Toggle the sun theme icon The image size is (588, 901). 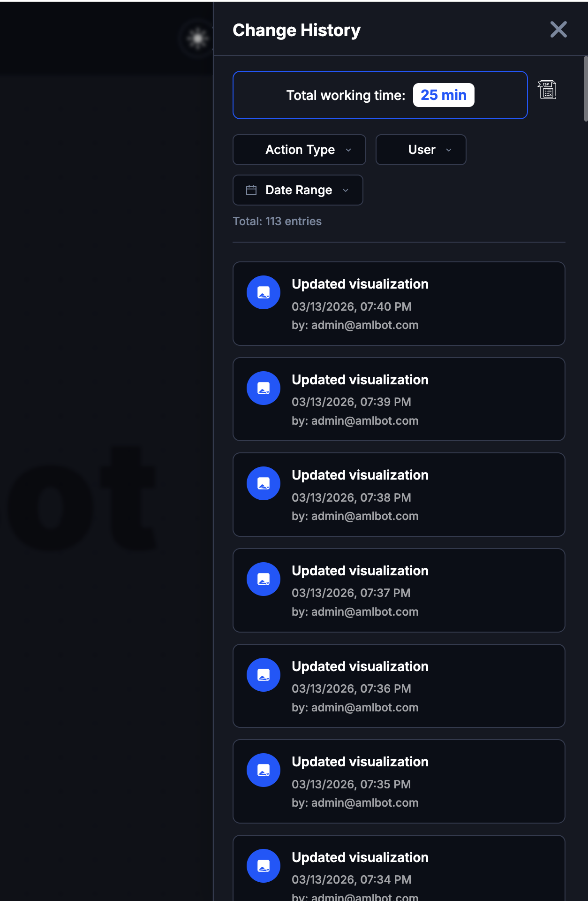tap(197, 38)
